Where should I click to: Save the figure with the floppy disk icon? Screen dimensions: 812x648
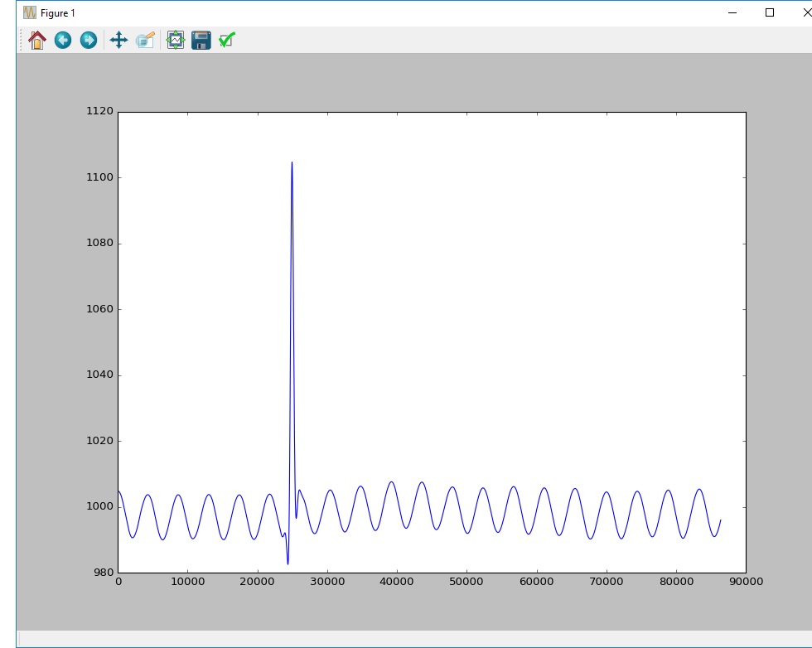(201, 40)
